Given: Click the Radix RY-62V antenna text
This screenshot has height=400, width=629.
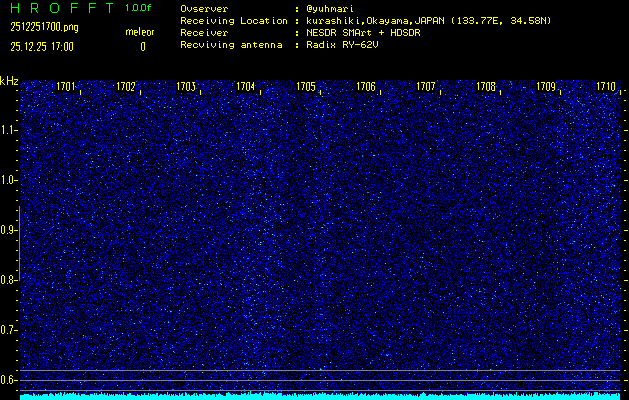Looking at the screenshot, I should click(345, 45).
